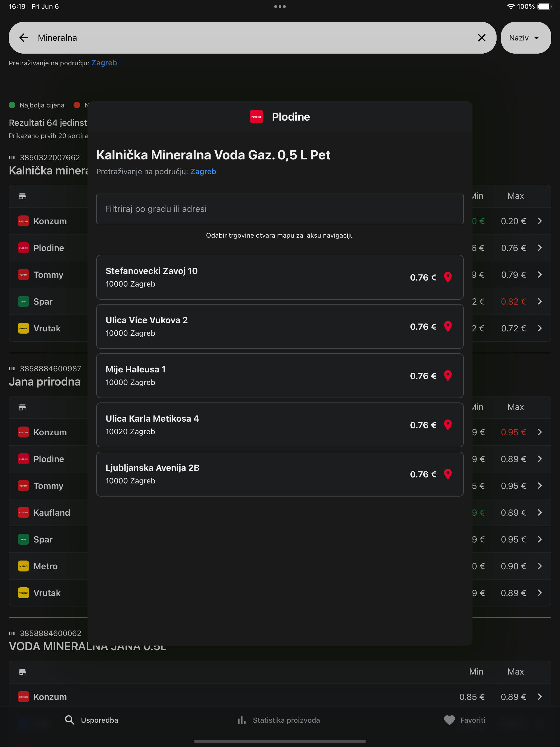The image size is (560, 747).
Task: Tap Vrutak logo in Jana prirodna list
Action: pos(23,593)
